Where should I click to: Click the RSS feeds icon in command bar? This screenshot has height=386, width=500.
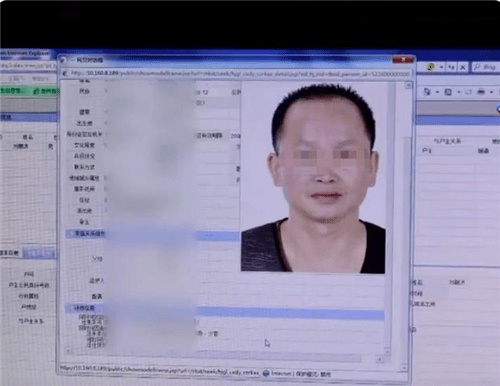[x=448, y=92]
